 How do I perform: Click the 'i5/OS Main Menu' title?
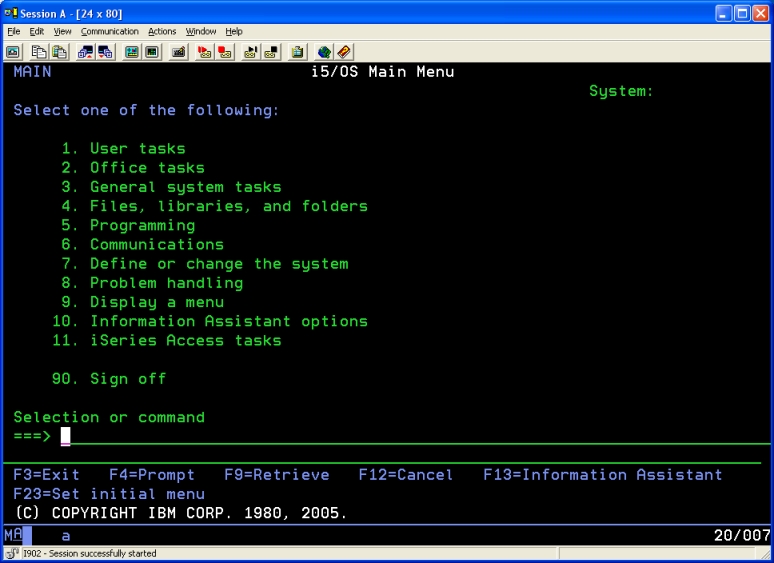pyautogui.click(x=383, y=72)
